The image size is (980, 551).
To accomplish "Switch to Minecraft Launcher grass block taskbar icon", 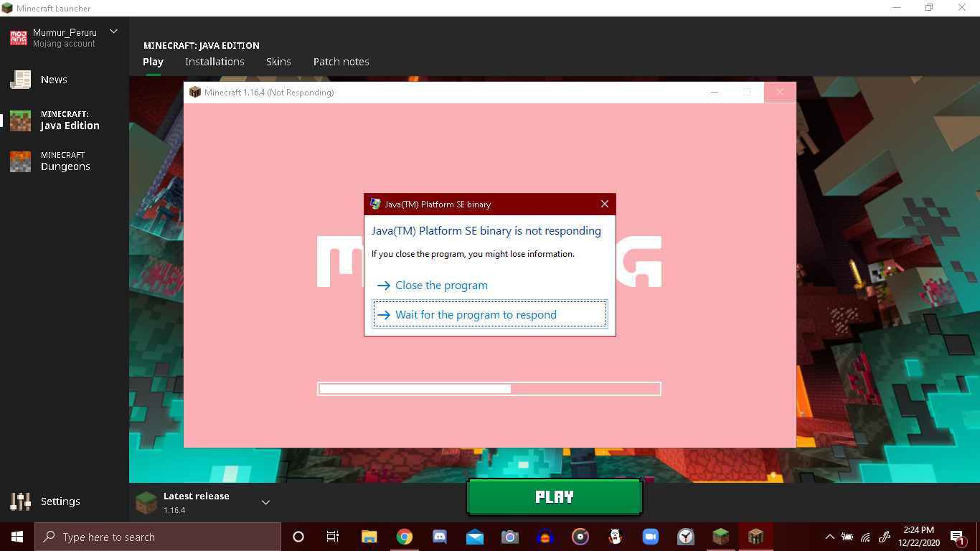I will pos(721,537).
